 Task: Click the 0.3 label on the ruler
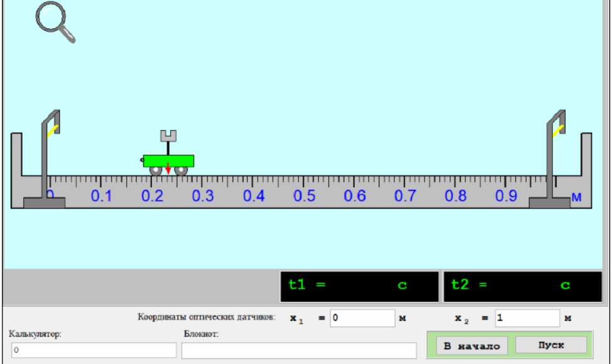coord(203,195)
